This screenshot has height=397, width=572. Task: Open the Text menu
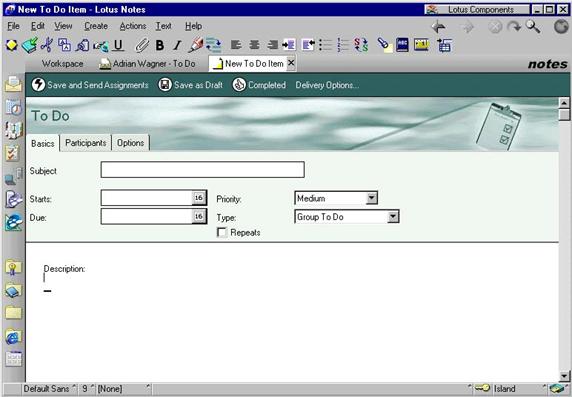163,26
